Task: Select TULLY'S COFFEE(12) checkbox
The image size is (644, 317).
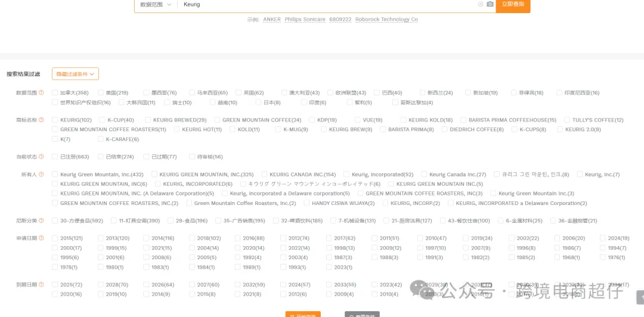Action: [x=567, y=120]
